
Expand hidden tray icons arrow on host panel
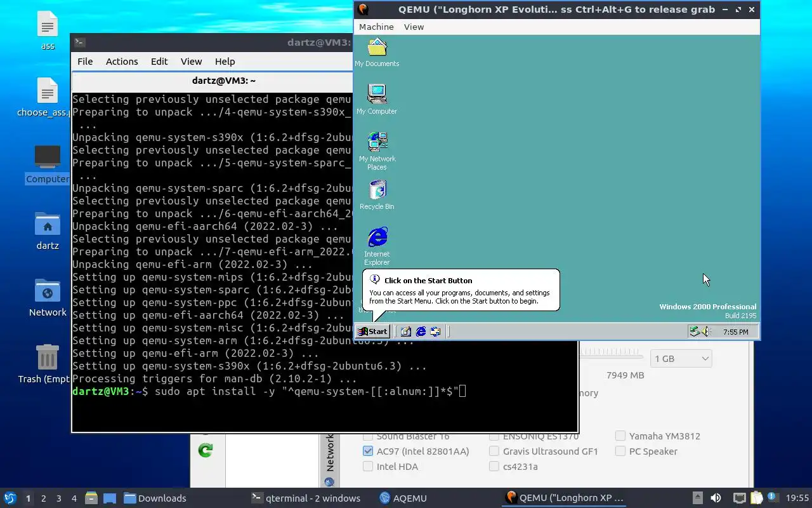[x=697, y=498]
